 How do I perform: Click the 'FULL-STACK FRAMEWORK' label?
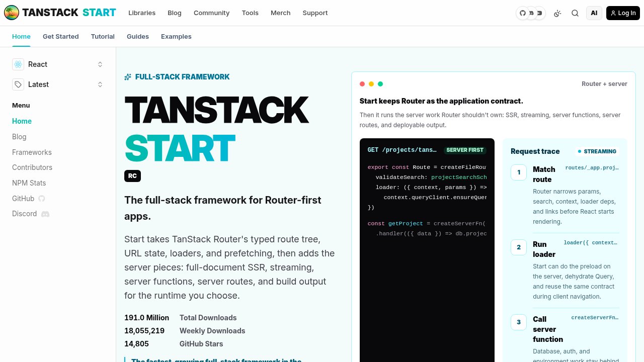(182, 77)
